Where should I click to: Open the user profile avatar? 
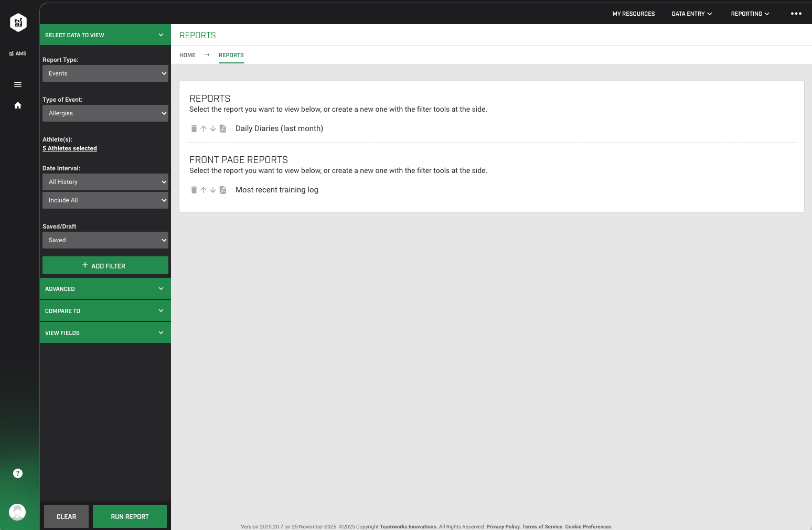coord(17,512)
